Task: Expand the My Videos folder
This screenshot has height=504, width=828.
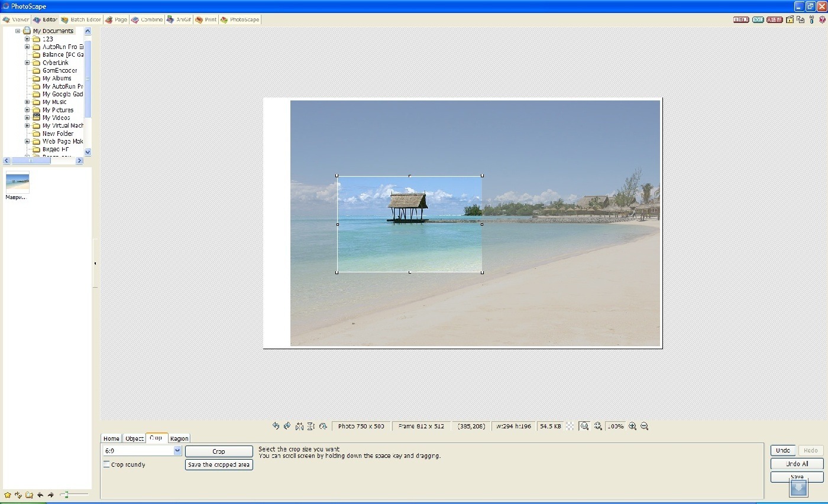Action: click(x=27, y=118)
